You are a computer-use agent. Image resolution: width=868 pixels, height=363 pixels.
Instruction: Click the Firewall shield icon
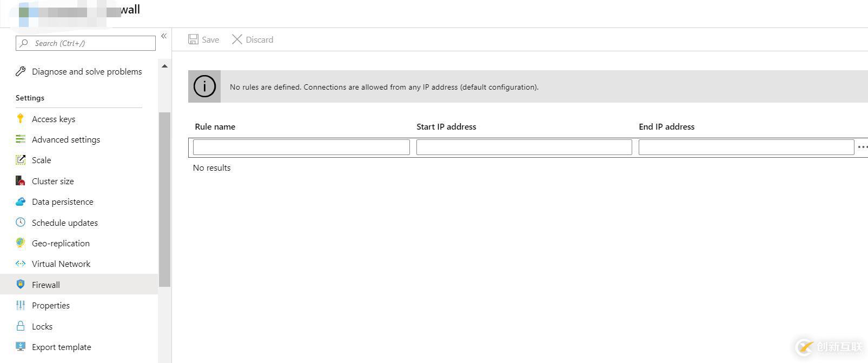(x=20, y=285)
